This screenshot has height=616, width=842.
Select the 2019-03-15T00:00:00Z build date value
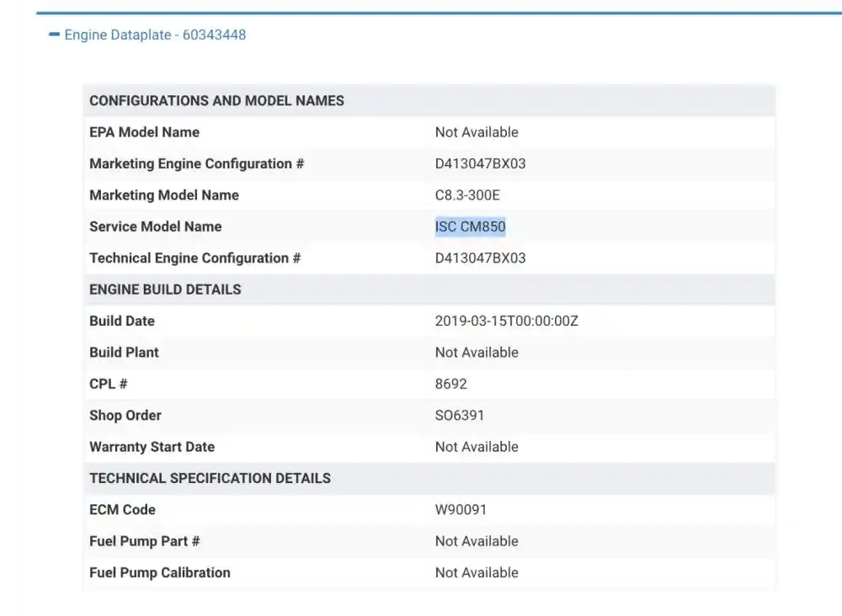pos(506,321)
